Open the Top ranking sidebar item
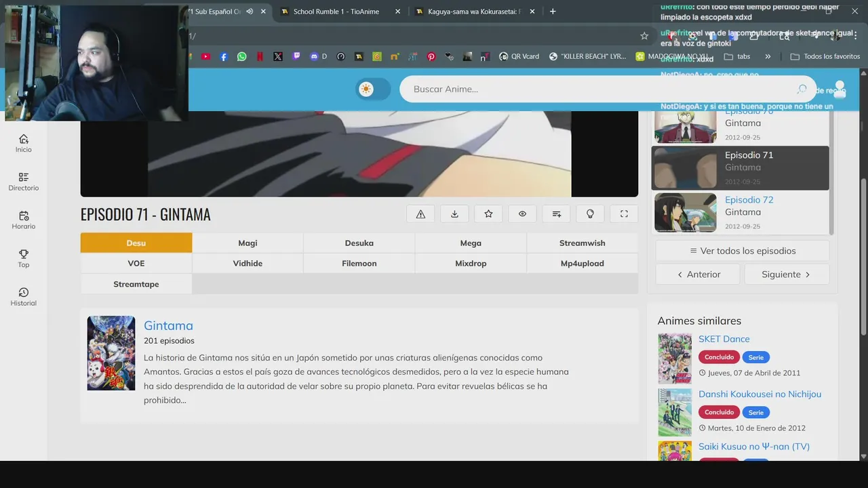The width and height of the screenshot is (868, 488). (x=24, y=258)
